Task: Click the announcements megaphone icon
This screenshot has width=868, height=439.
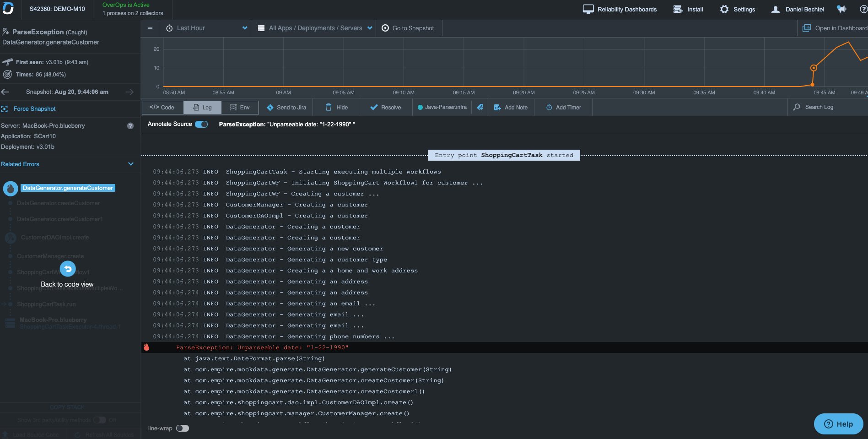Action: click(841, 9)
